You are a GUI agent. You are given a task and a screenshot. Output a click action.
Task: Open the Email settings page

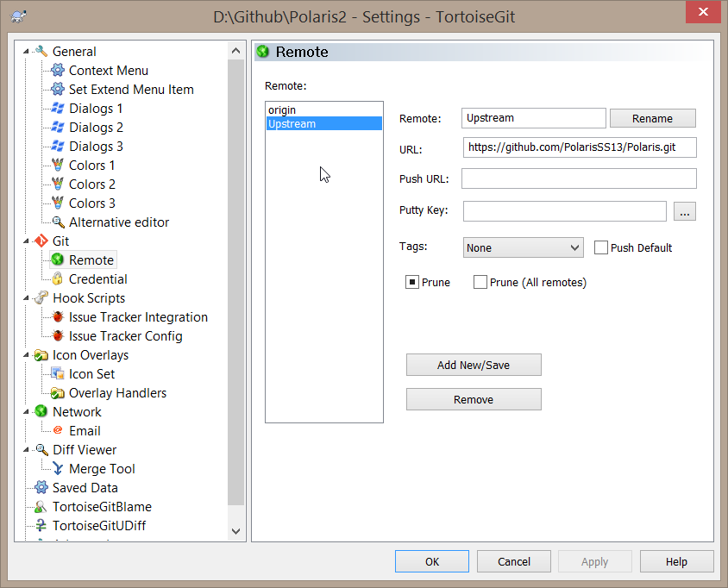click(85, 431)
